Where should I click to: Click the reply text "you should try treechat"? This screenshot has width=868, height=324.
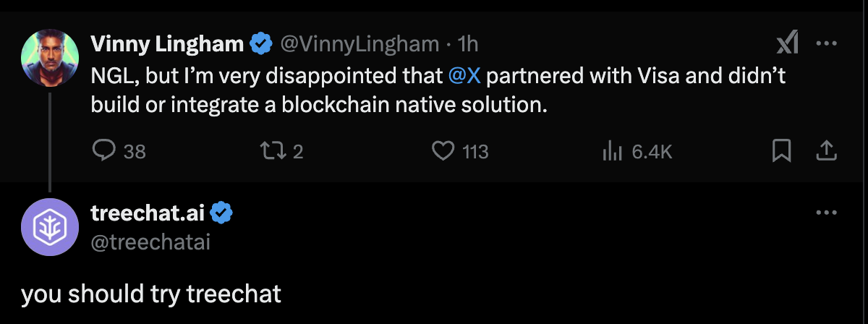click(151, 294)
